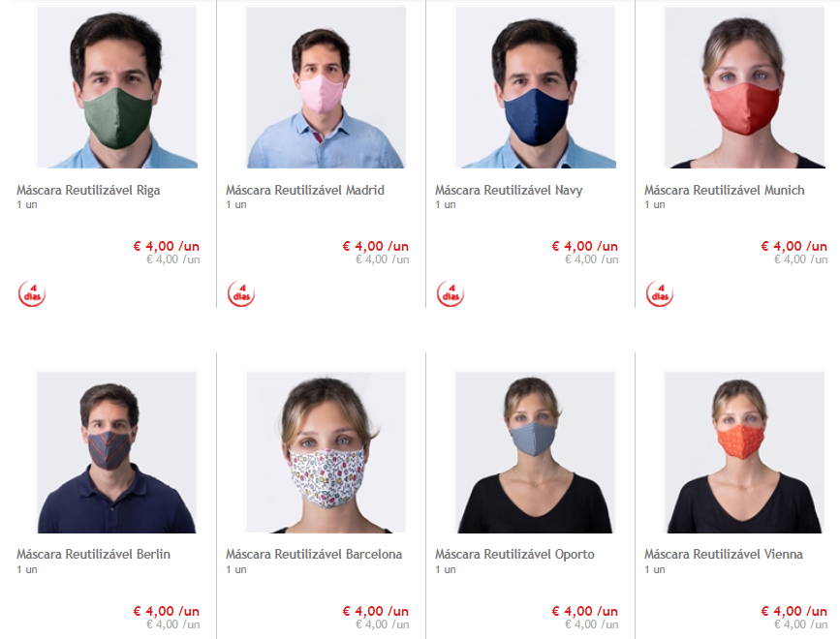Open the grey Oporto mask product photo
The image size is (840, 639).
point(535,452)
